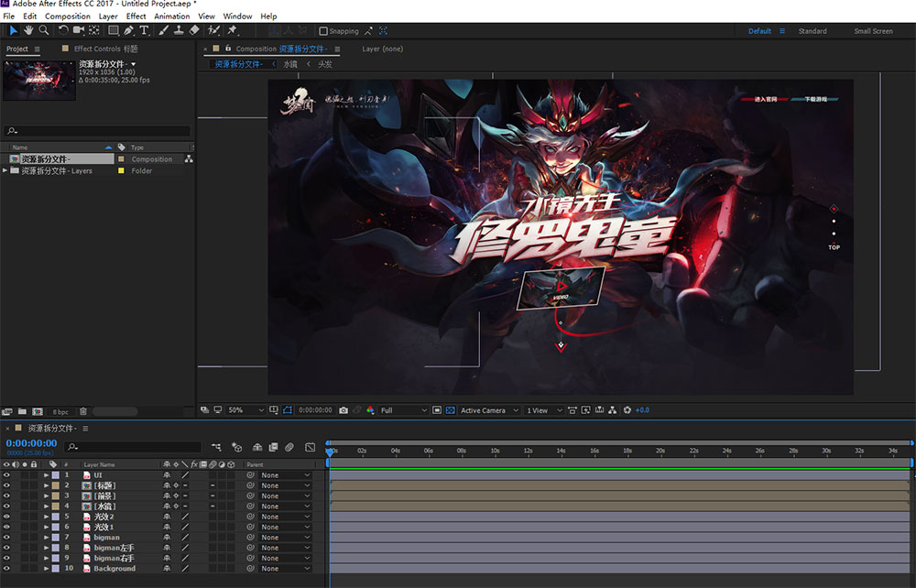Select the Roto Brush tool
Screen dimensions: 916x588
(x=213, y=30)
